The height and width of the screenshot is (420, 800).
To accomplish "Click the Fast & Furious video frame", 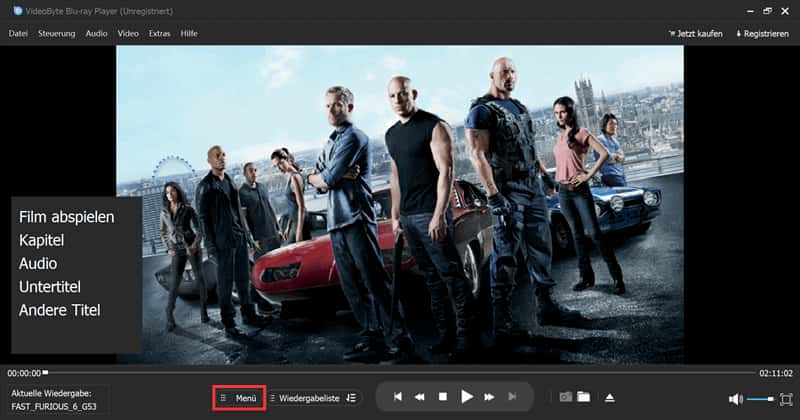I will click(x=400, y=205).
